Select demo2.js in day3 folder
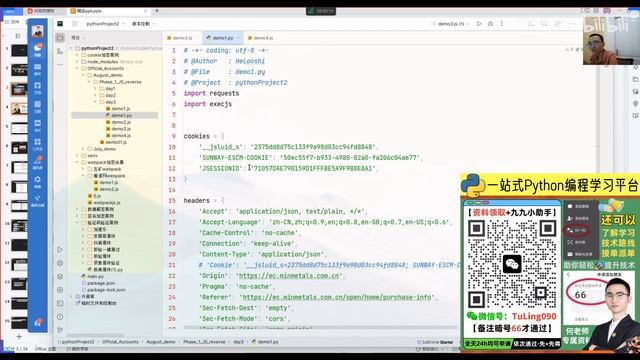Viewport: 640px width, 360px height. 118,122
